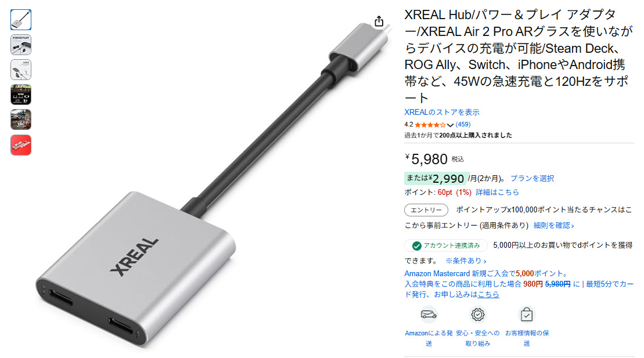644x358 pixels.
Task: Click 詳細はこちら next to points
Action: (498, 192)
